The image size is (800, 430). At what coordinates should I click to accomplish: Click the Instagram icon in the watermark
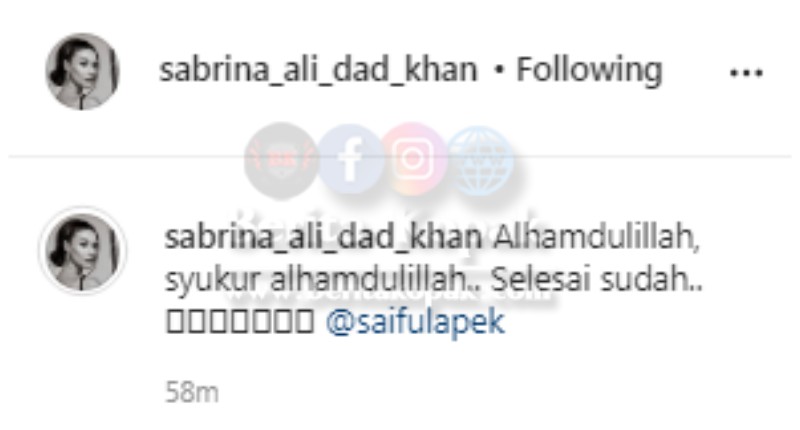click(x=413, y=159)
